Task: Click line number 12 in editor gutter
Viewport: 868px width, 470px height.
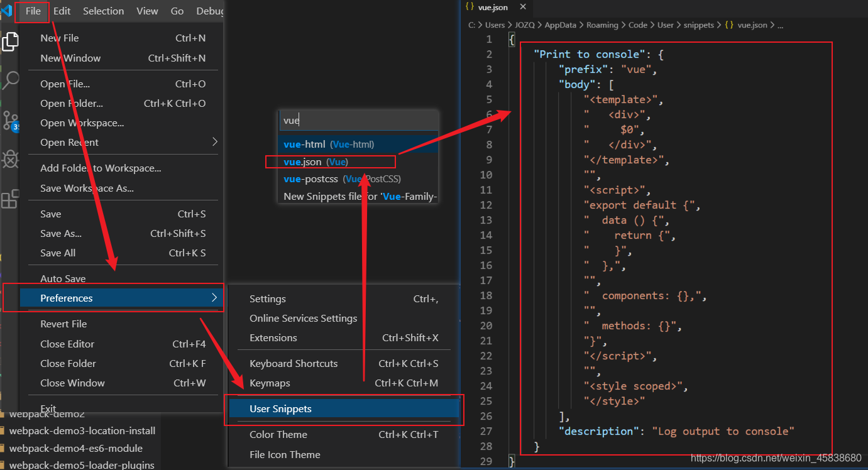Action: (x=485, y=205)
